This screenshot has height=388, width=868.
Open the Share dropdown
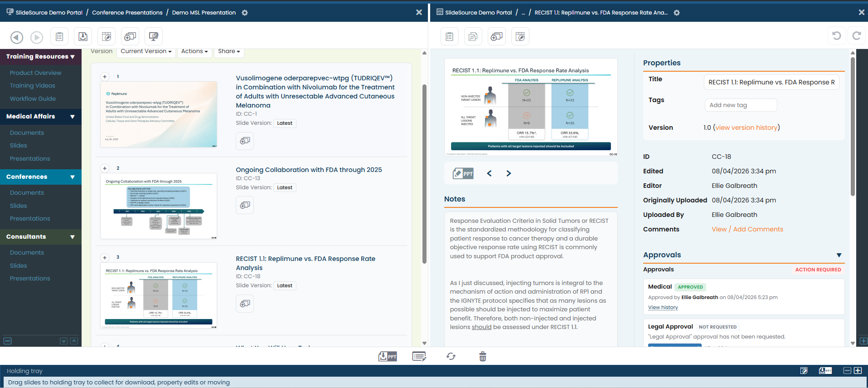(x=229, y=52)
